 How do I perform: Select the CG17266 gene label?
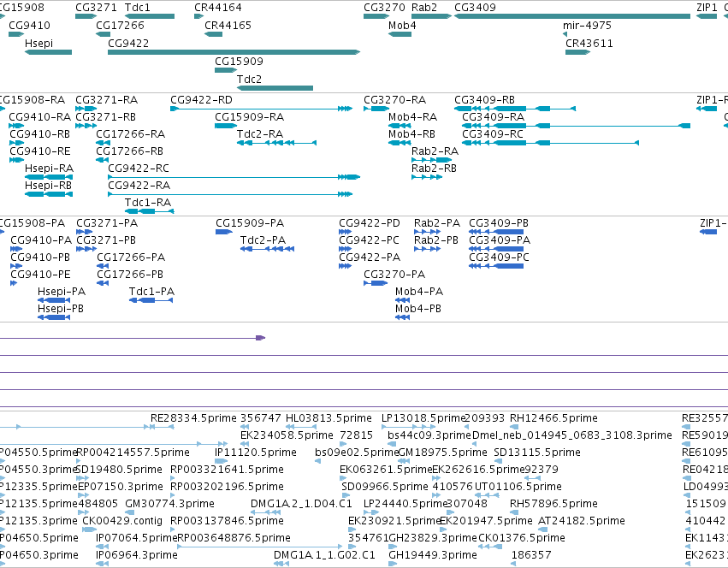click(x=120, y=26)
